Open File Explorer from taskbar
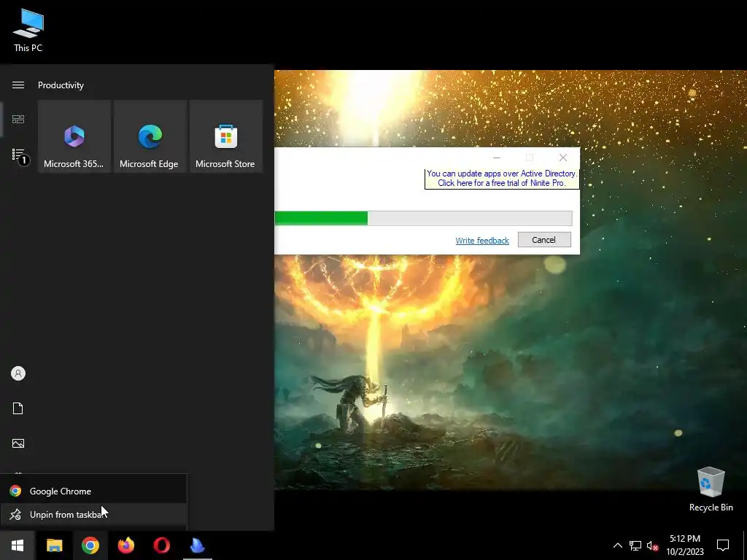This screenshot has height=560, width=747. click(54, 545)
